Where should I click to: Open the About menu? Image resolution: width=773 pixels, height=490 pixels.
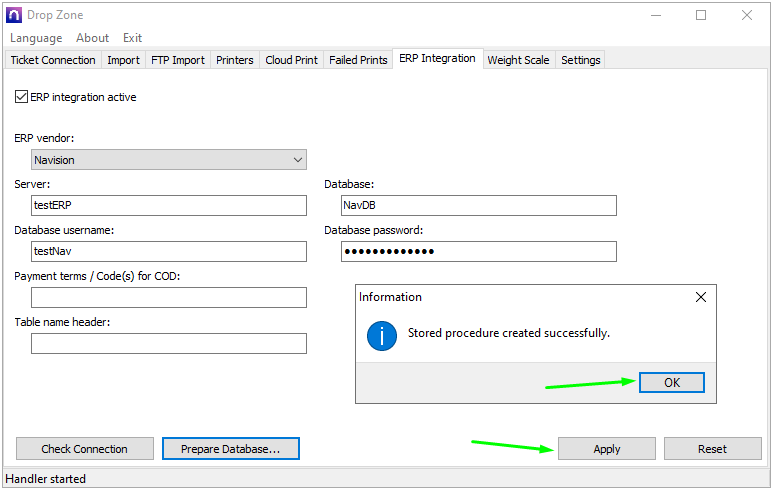click(x=92, y=38)
